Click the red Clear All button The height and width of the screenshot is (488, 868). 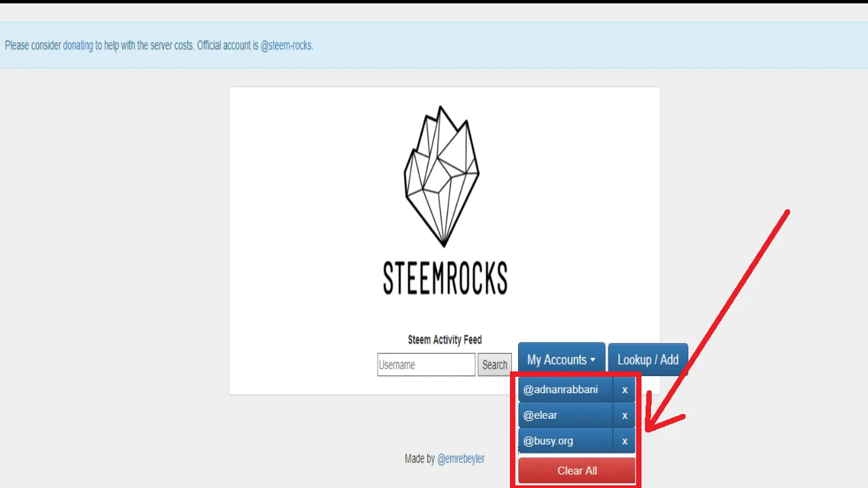[x=577, y=470]
